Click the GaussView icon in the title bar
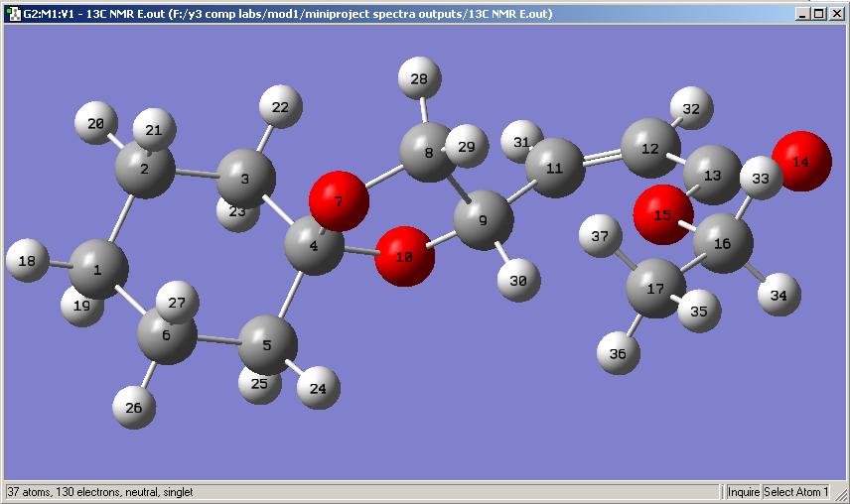Screen dimensions: 850x504 pyautogui.click(x=14, y=14)
